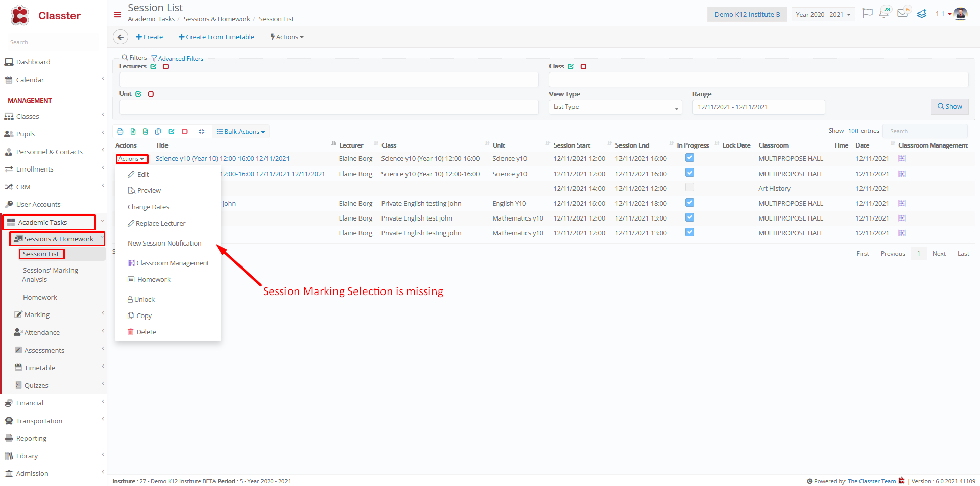
Task: Open first Science y10 session title link
Action: pos(223,159)
